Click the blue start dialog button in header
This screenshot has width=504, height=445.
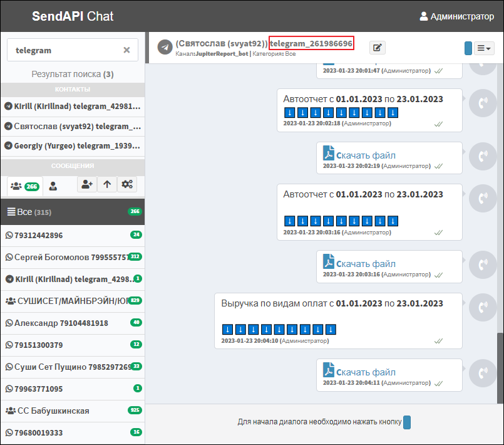click(468, 48)
